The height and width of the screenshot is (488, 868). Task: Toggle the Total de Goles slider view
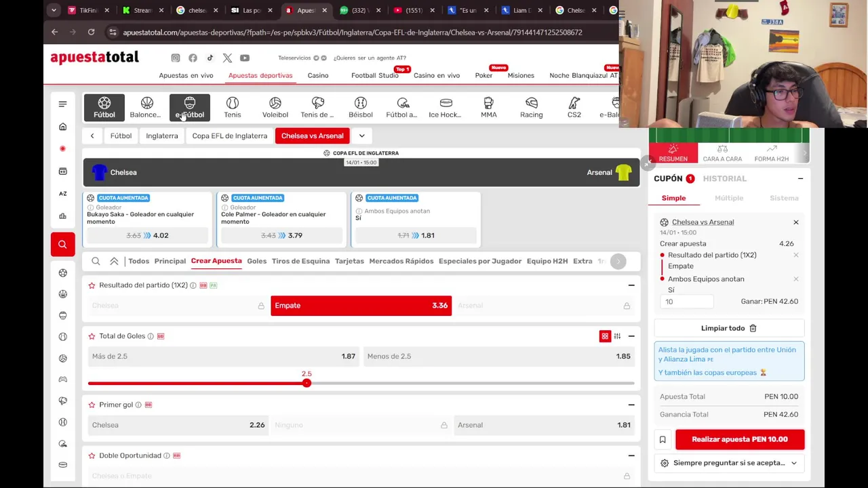click(617, 336)
